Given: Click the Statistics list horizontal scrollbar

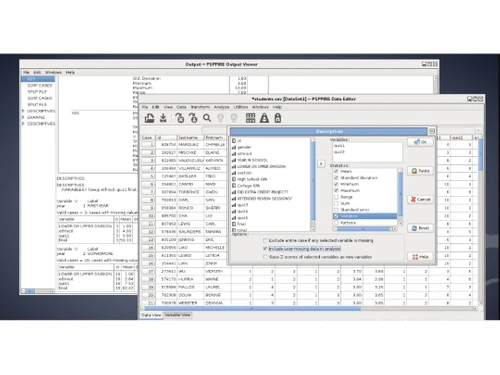Looking at the screenshot, I should (365, 229).
